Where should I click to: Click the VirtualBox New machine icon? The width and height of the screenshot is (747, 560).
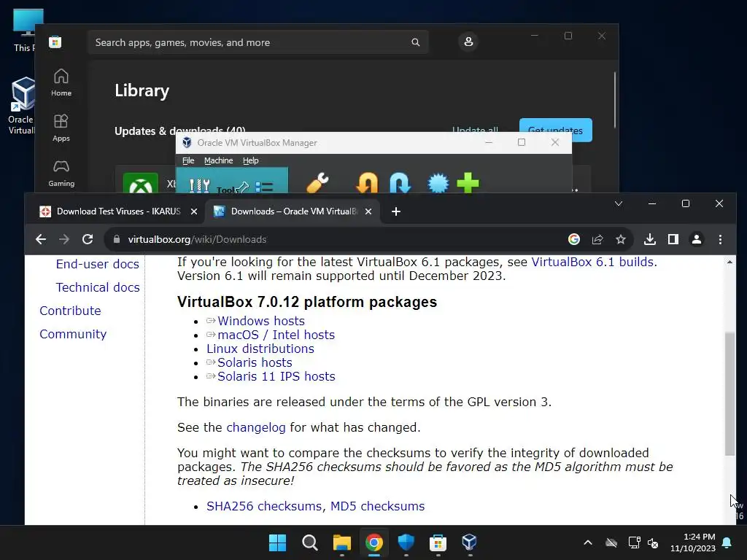point(438,183)
